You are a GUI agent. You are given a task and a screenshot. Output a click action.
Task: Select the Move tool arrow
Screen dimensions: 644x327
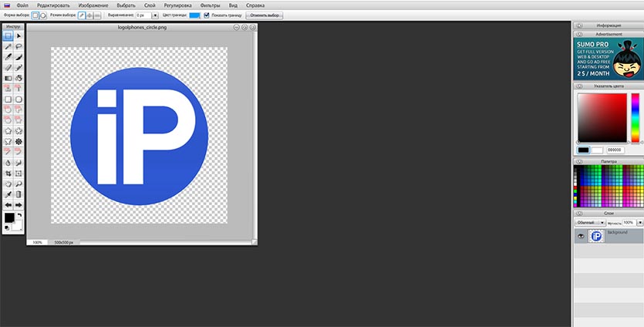point(19,36)
